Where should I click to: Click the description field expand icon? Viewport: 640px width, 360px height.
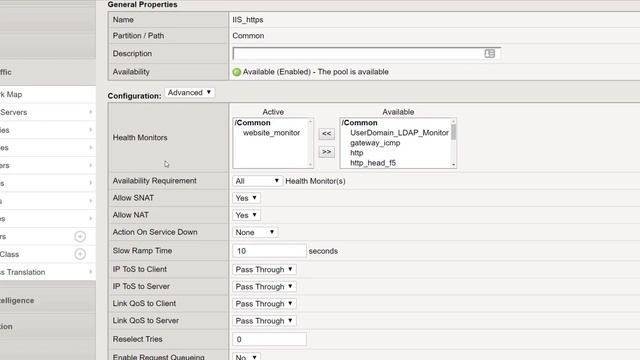pos(489,53)
